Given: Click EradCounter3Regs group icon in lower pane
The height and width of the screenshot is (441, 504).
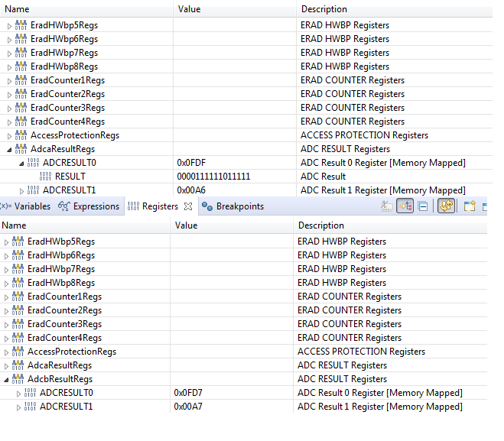Looking at the screenshot, I should click(18, 324).
